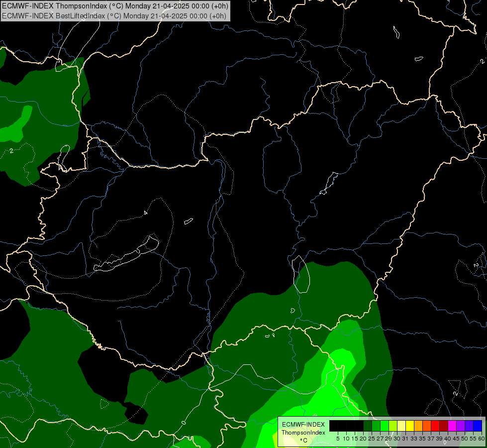487x448 pixels.
Task: Click the legend tick value 37
Action: coord(431,439)
